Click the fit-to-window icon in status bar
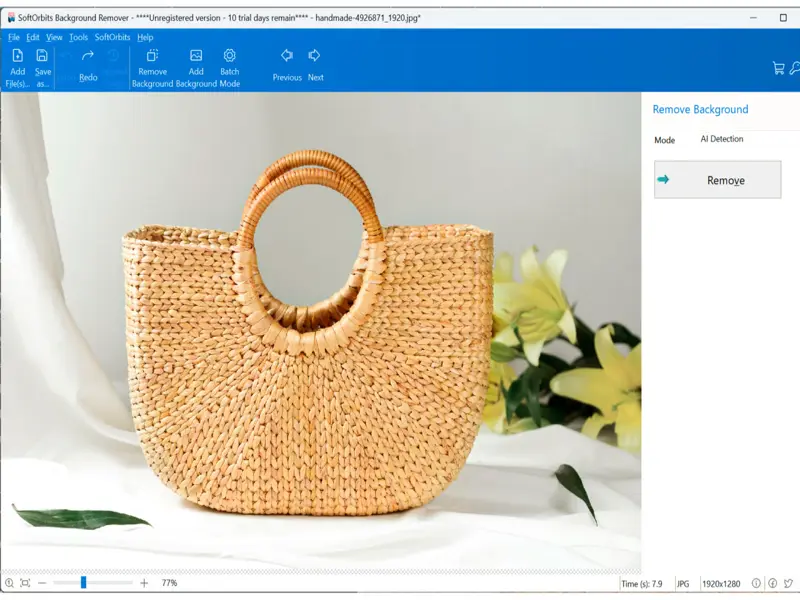This screenshot has height=600, width=800. (25, 583)
